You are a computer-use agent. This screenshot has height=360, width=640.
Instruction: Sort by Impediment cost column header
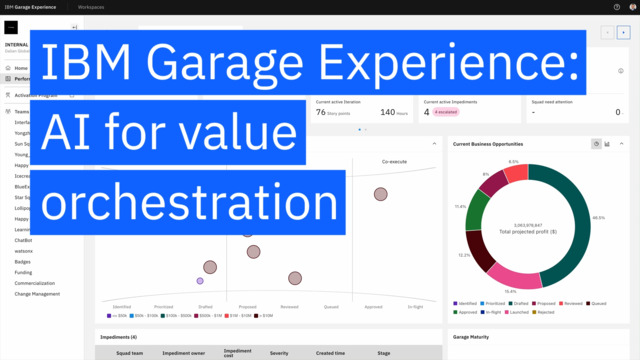(x=238, y=353)
